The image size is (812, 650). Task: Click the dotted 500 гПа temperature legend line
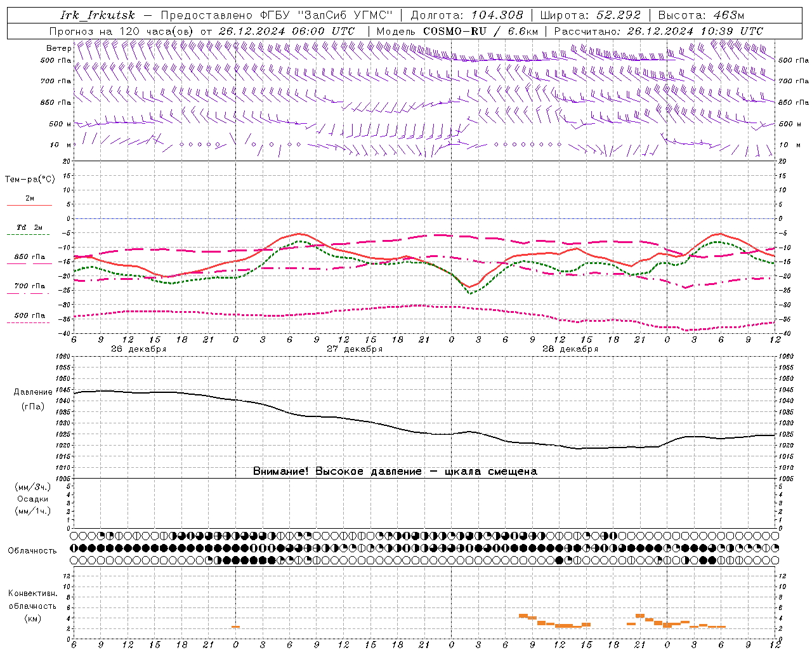tap(28, 322)
